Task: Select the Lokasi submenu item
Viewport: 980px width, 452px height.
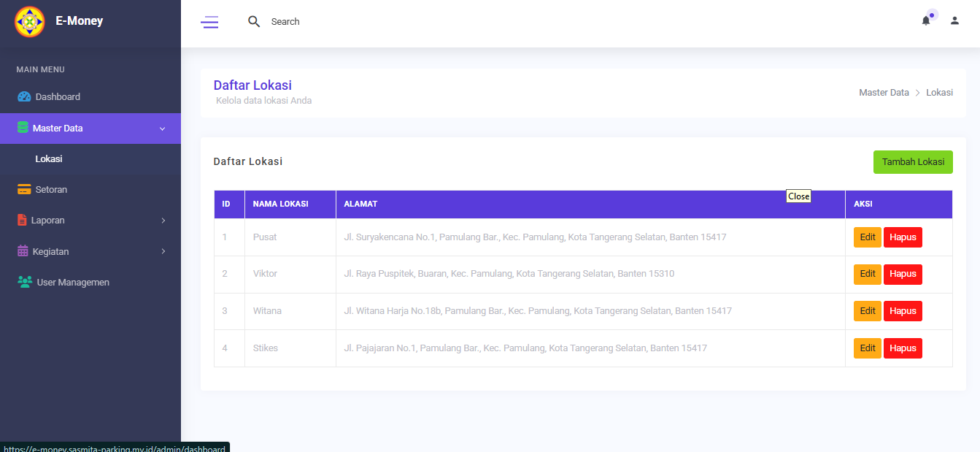Action: [x=49, y=159]
